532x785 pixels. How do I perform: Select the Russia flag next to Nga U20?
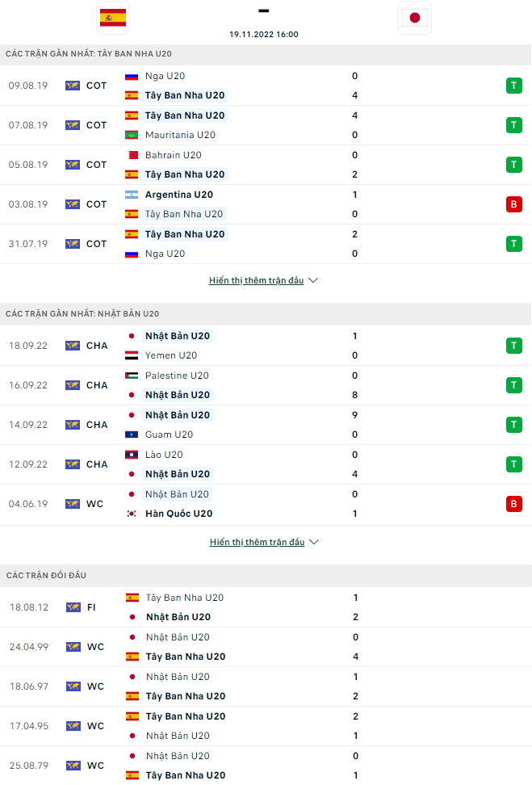(130, 76)
